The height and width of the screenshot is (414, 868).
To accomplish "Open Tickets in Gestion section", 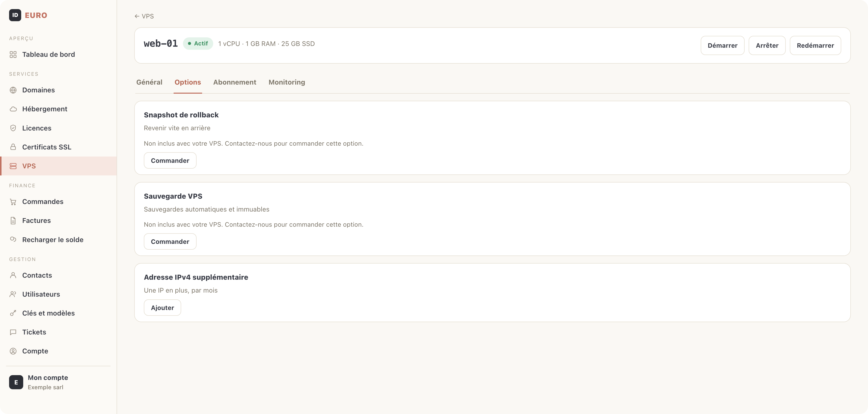I will pos(58,332).
